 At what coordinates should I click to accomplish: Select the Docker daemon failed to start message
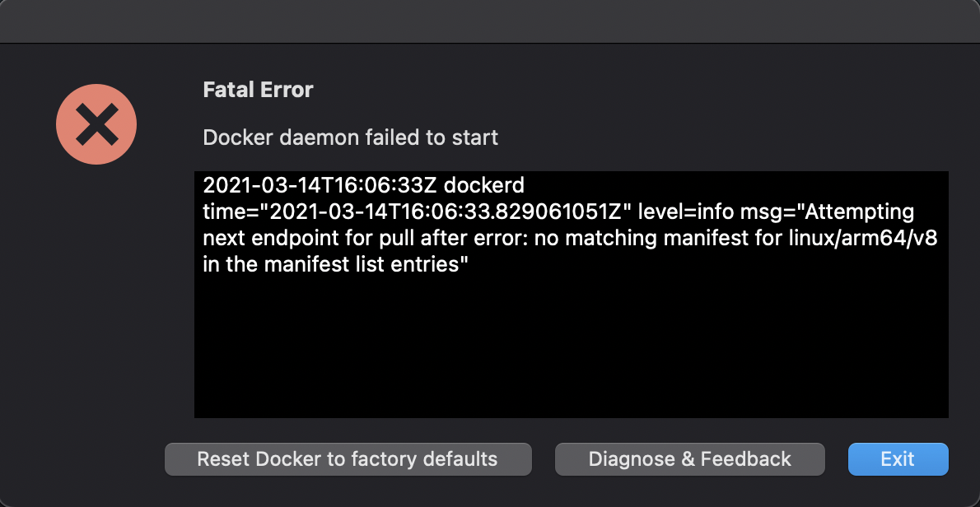pos(350,137)
